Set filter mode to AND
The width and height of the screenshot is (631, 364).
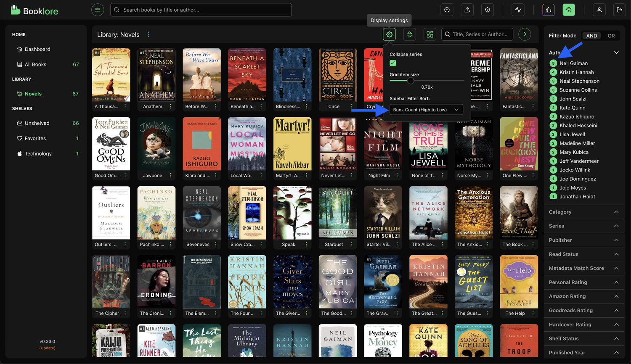pos(591,36)
